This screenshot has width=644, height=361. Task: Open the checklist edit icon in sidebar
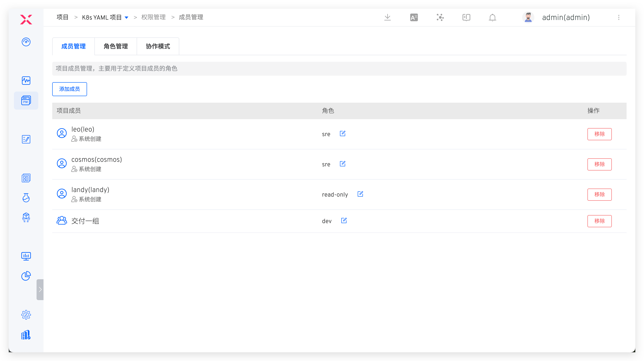click(26, 139)
